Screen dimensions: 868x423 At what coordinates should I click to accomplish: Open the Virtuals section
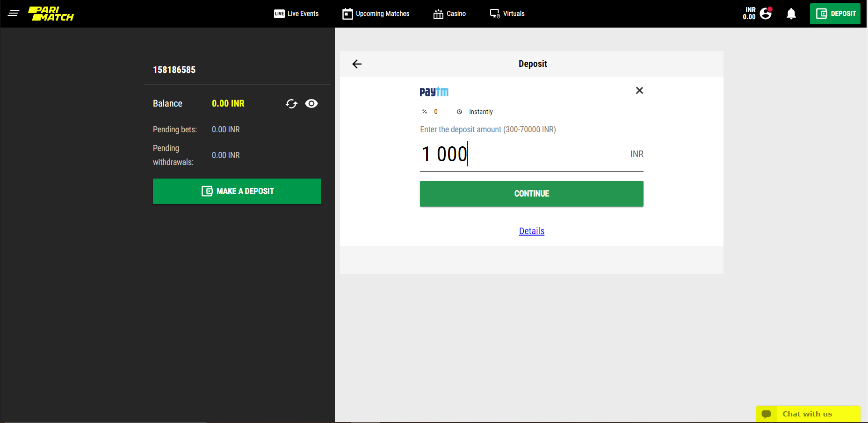pyautogui.click(x=507, y=14)
